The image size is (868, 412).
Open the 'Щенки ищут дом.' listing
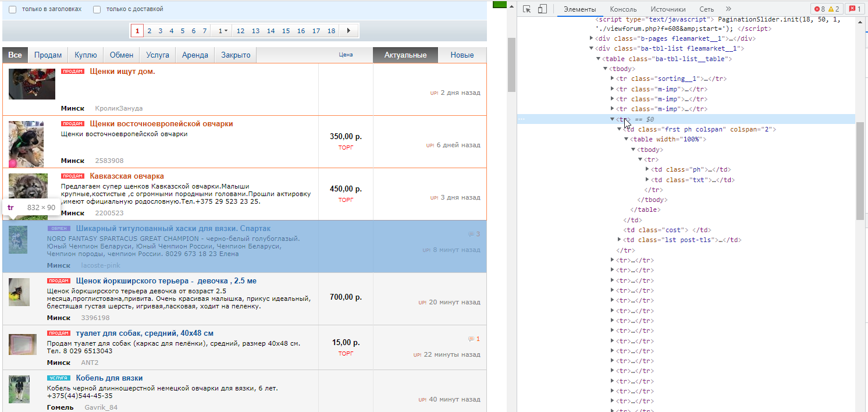click(122, 72)
